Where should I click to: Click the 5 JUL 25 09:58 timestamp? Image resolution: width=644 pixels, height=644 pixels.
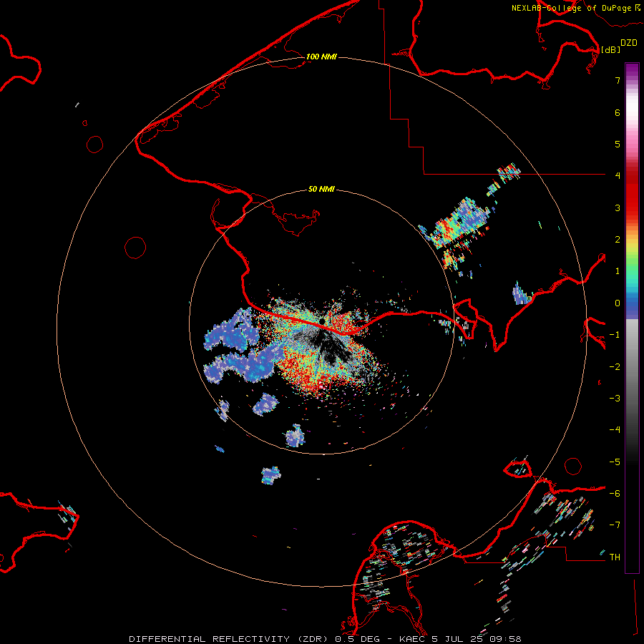click(477, 639)
